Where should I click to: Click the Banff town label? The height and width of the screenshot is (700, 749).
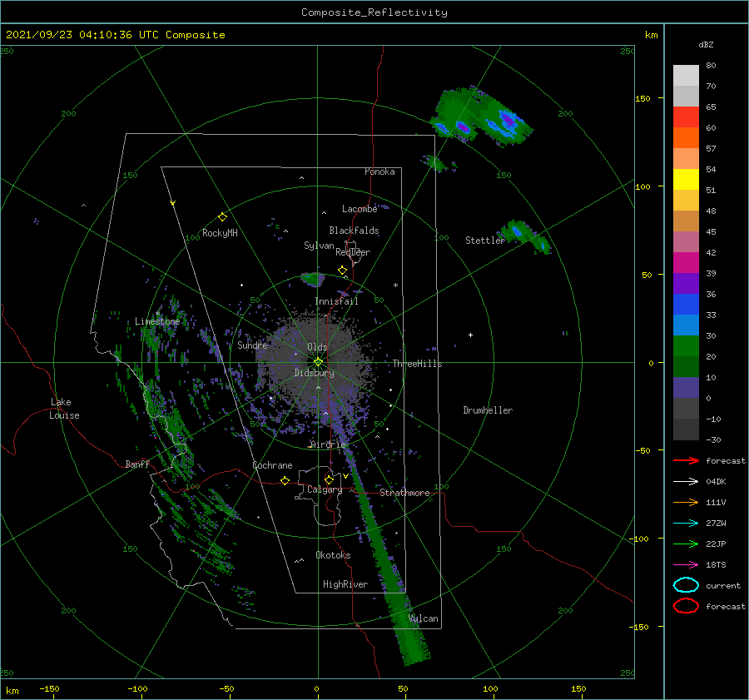[x=137, y=464]
